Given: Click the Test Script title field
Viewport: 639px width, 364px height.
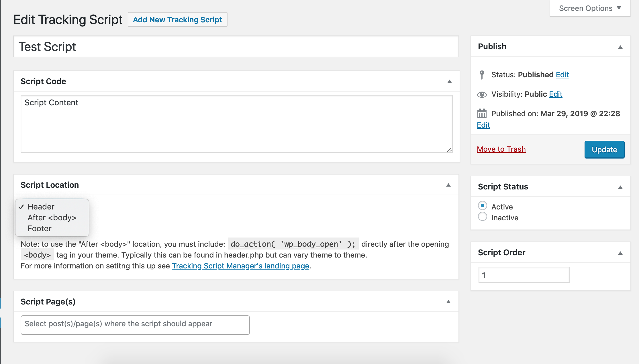Looking at the screenshot, I should (x=236, y=46).
